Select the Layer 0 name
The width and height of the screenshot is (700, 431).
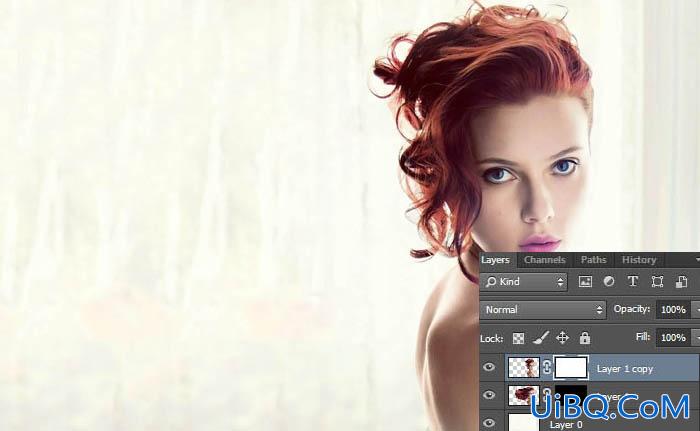(566, 425)
